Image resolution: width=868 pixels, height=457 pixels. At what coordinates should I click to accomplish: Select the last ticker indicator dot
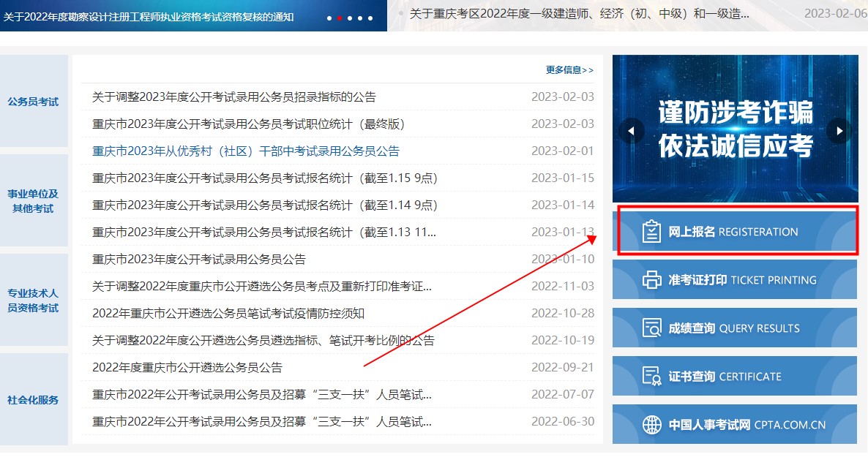click(370, 18)
